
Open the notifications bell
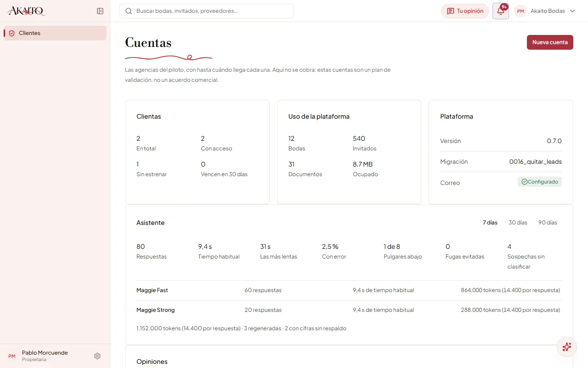click(501, 11)
